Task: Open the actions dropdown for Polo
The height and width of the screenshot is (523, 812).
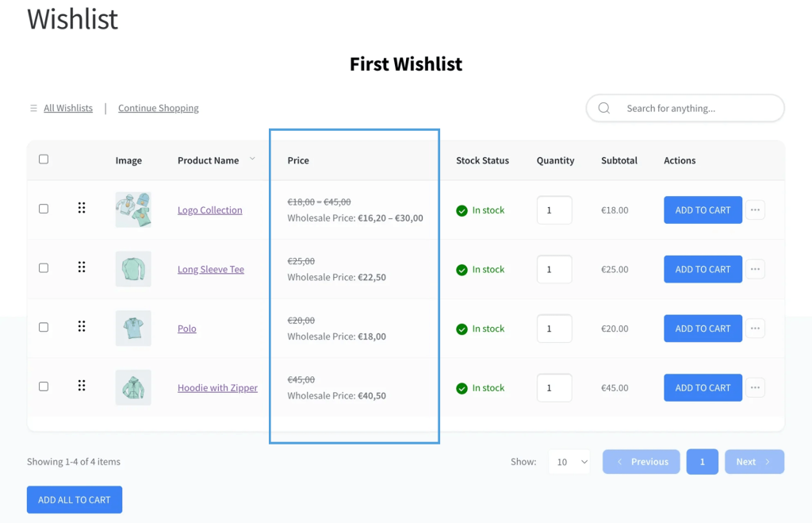Action: click(755, 328)
